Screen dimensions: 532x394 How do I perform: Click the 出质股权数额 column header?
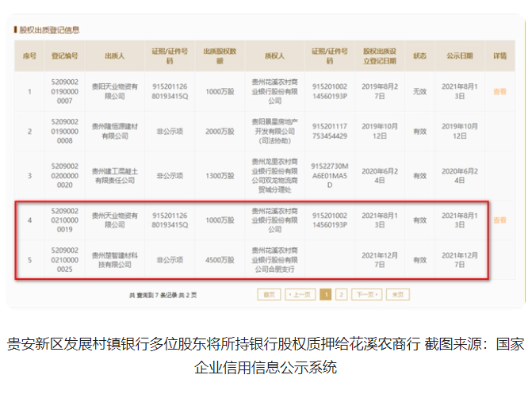point(220,56)
